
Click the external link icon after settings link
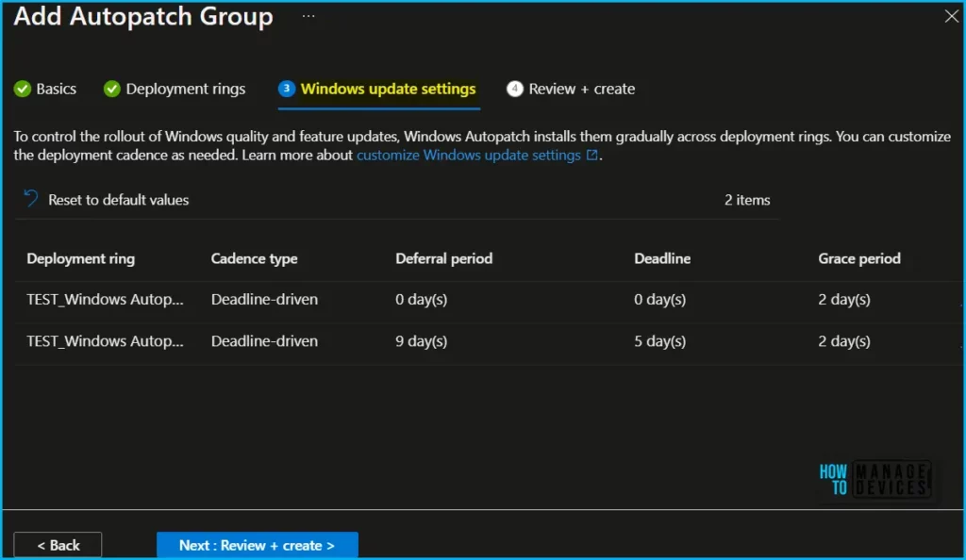[x=592, y=155]
